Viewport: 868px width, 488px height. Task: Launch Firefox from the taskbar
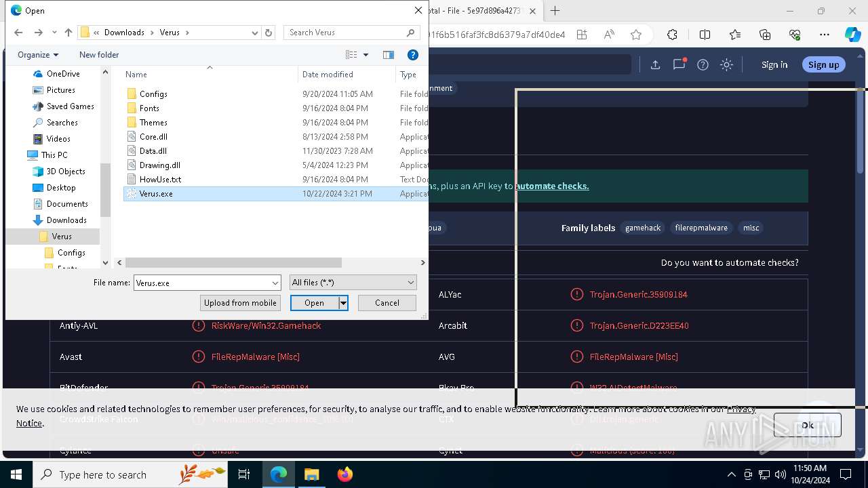click(x=344, y=474)
